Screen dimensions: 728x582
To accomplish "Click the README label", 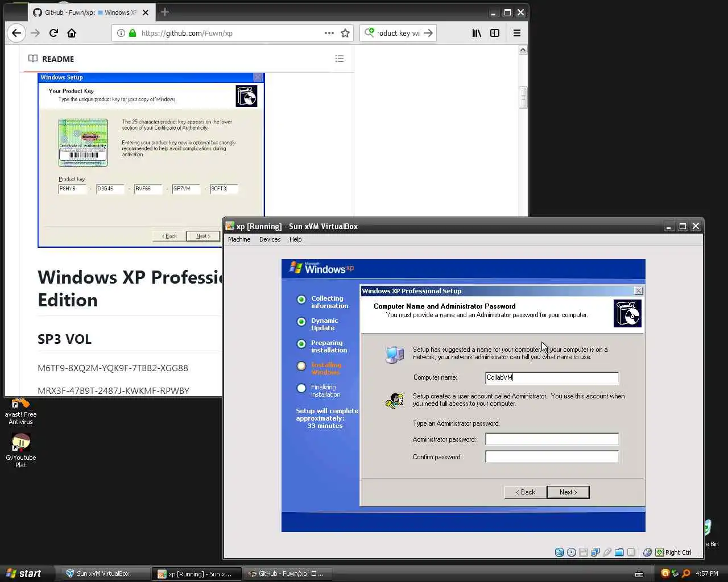I will pyautogui.click(x=58, y=59).
